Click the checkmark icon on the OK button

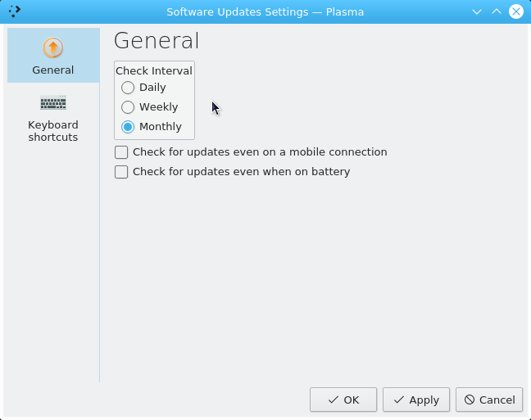point(334,400)
